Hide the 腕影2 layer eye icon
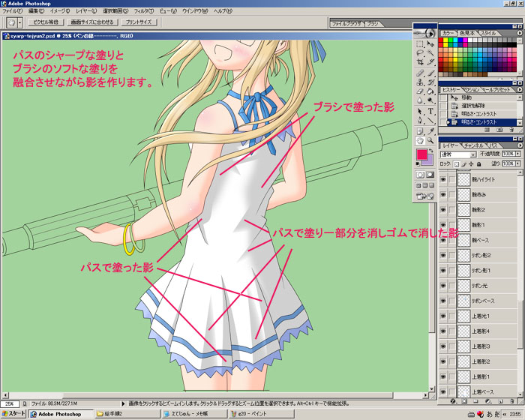 tap(443, 210)
